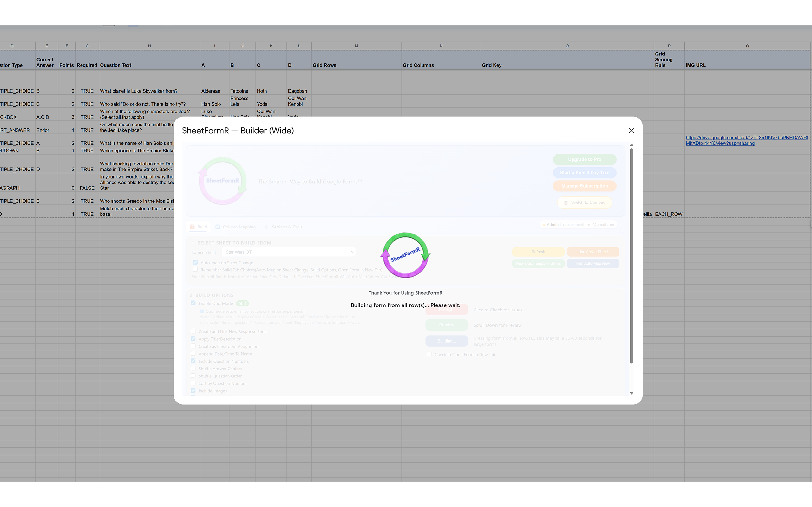
Task: Click the spinning SheetFormR loading logo
Action: [405, 255]
